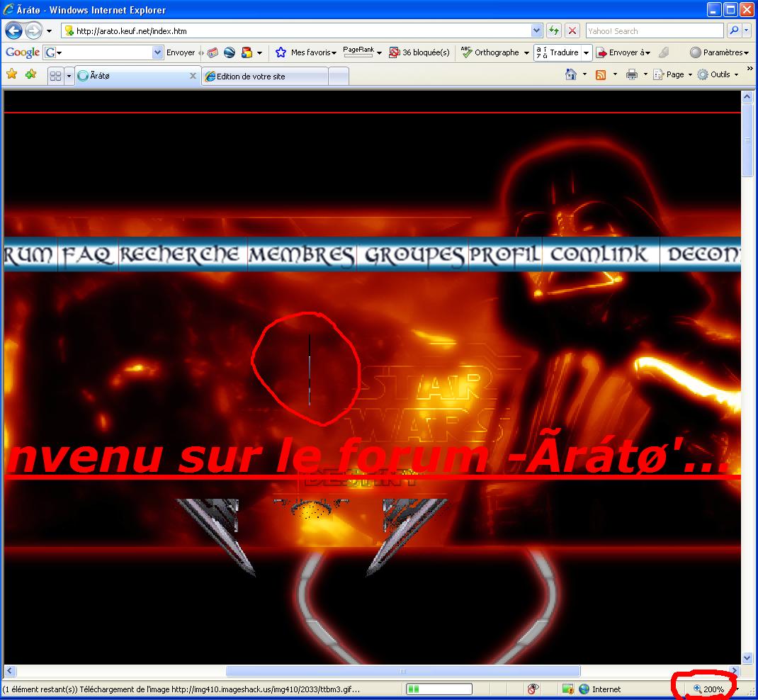Show hidden toolbar buttons chevron
The image size is (758, 700).
(x=749, y=69)
